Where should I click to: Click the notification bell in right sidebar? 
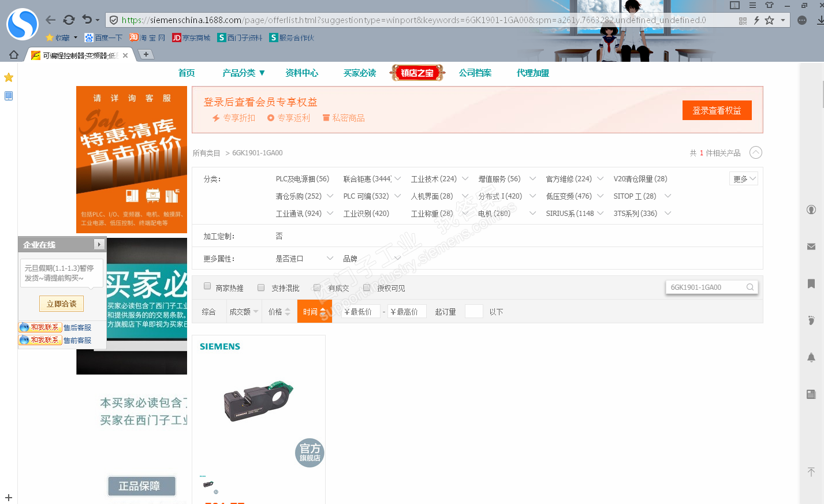pos(811,357)
